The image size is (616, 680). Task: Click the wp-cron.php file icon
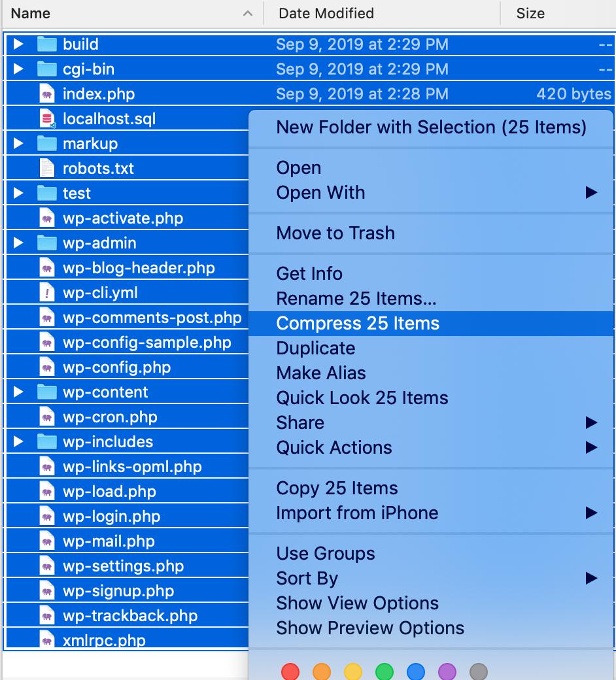click(x=47, y=416)
